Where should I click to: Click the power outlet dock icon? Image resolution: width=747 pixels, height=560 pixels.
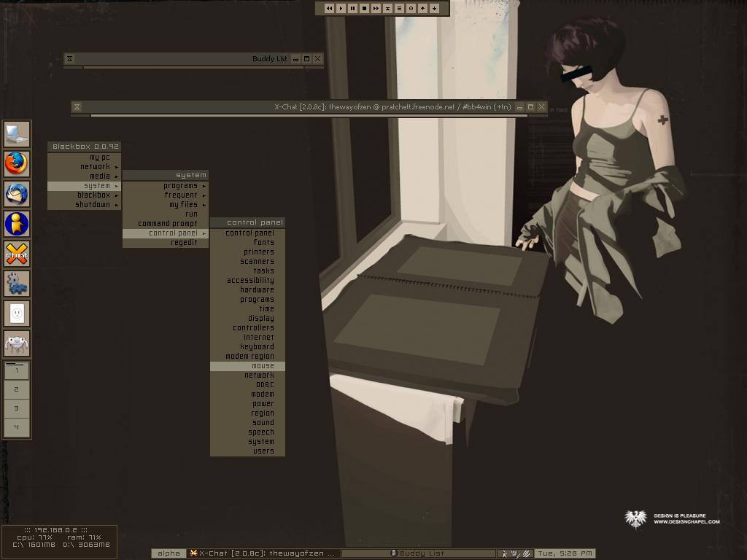(17, 314)
